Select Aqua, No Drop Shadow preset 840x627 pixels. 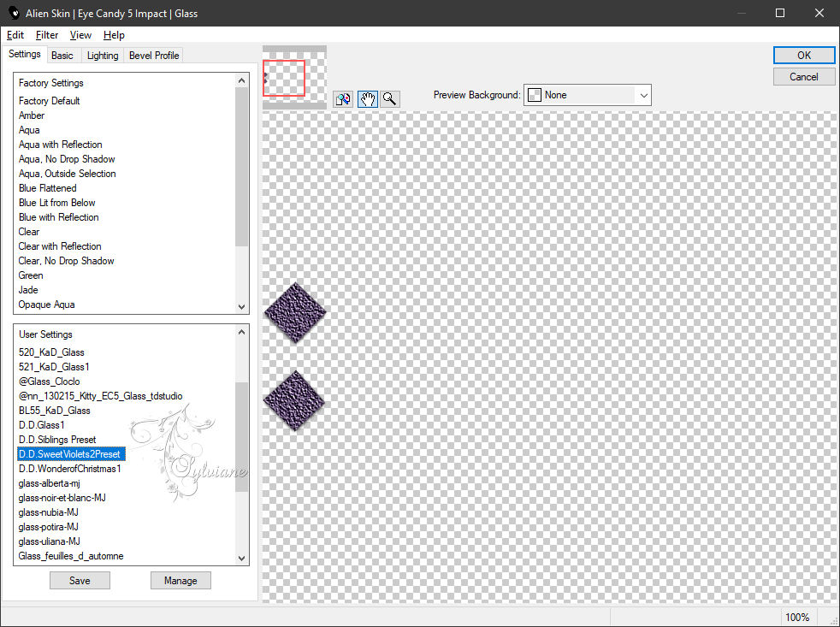[67, 158]
